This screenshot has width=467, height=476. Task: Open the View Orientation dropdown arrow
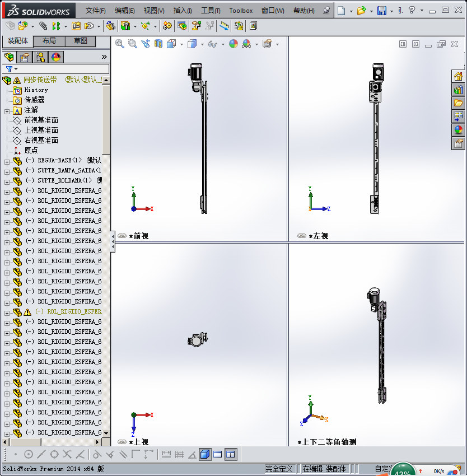(181, 44)
